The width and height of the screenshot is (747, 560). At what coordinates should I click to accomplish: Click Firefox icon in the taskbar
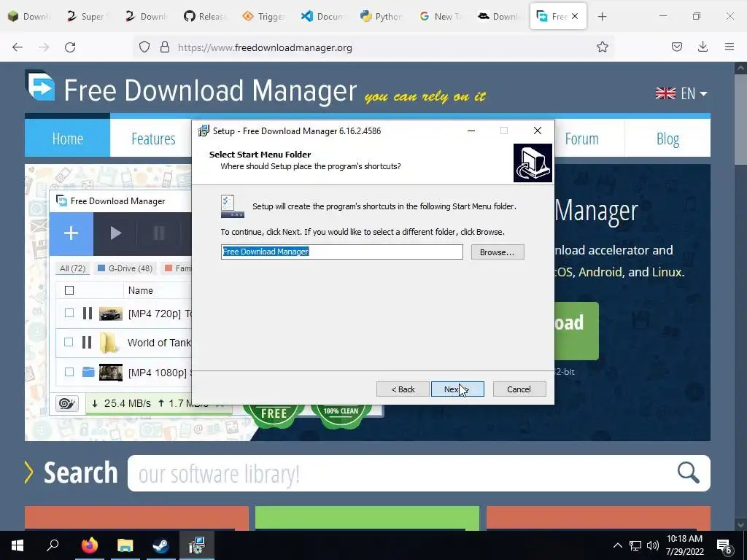(x=89, y=545)
